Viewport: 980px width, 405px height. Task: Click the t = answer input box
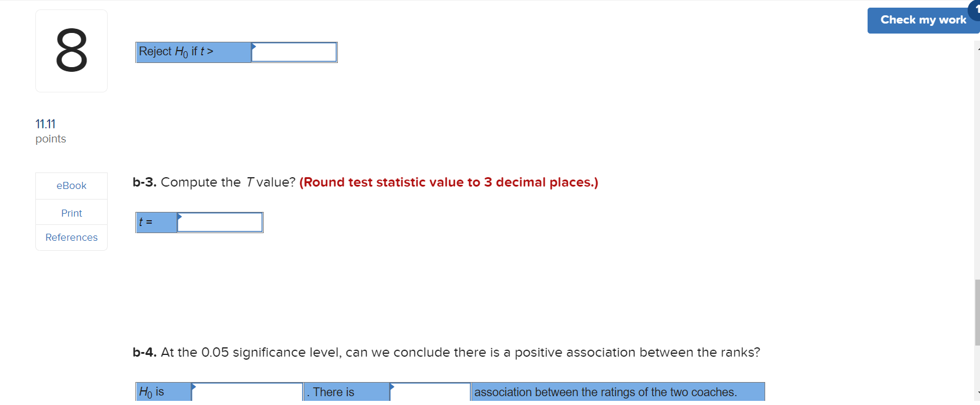point(219,222)
